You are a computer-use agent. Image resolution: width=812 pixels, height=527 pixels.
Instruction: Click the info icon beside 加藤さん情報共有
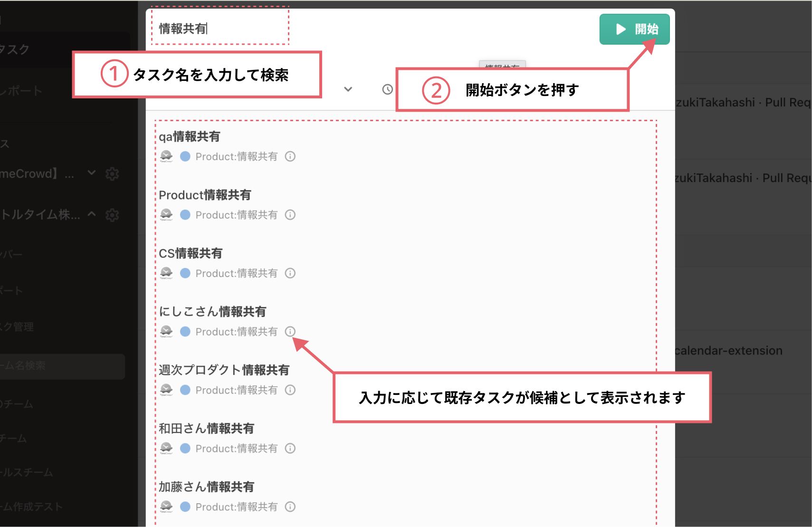coord(290,507)
